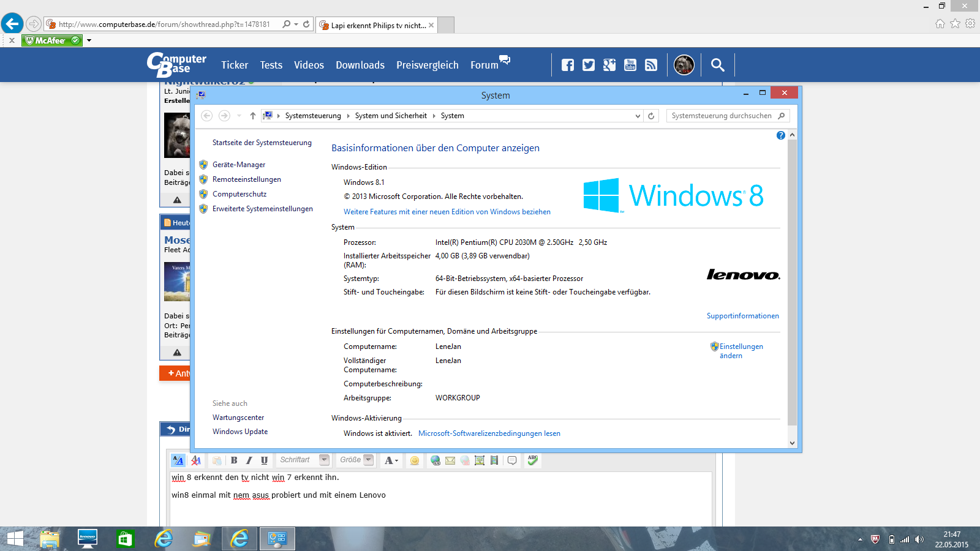
Task: Go up one level in Systemsteuerung
Action: pyautogui.click(x=252, y=116)
